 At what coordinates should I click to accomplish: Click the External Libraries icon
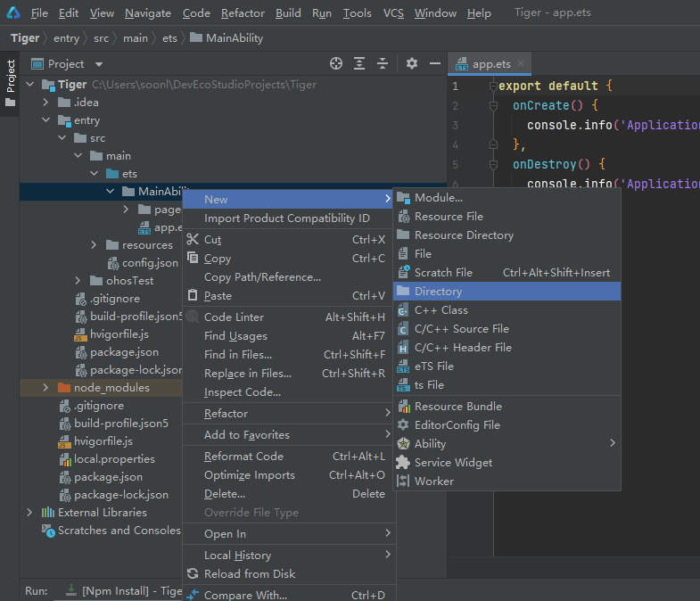tap(48, 512)
